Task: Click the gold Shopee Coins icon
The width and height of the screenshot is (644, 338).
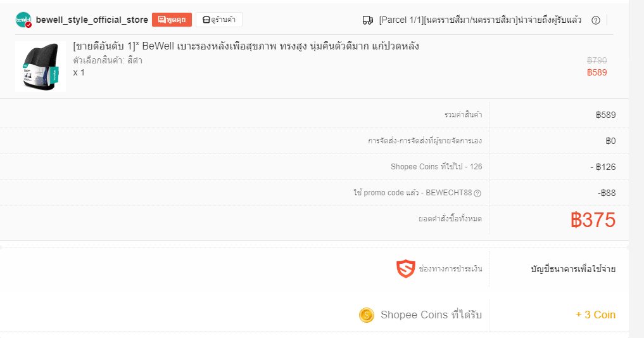Action: click(x=367, y=315)
